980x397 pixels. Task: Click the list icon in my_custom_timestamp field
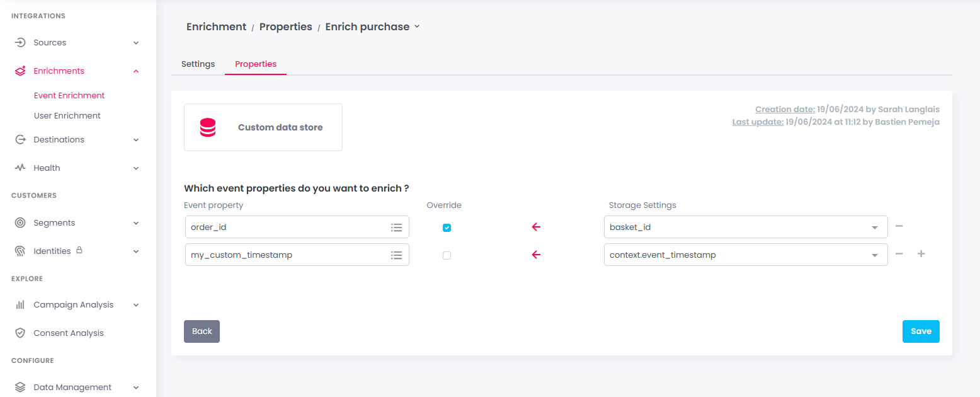pos(396,255)
